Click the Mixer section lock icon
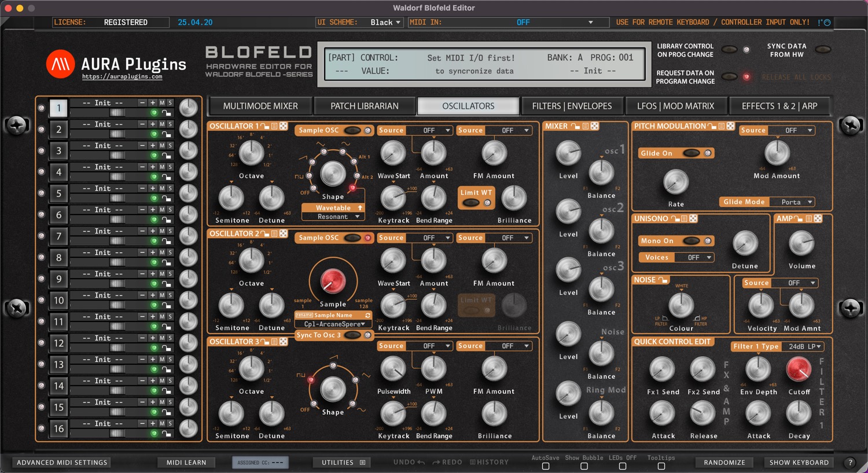This screenshot has height=473, width=868. click(575, 126)
